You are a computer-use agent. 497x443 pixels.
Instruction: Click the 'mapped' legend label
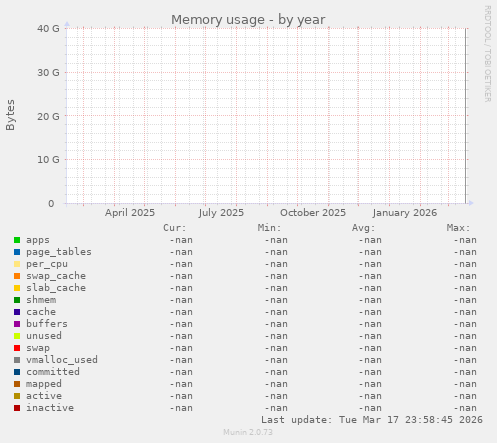coord(44,384)
